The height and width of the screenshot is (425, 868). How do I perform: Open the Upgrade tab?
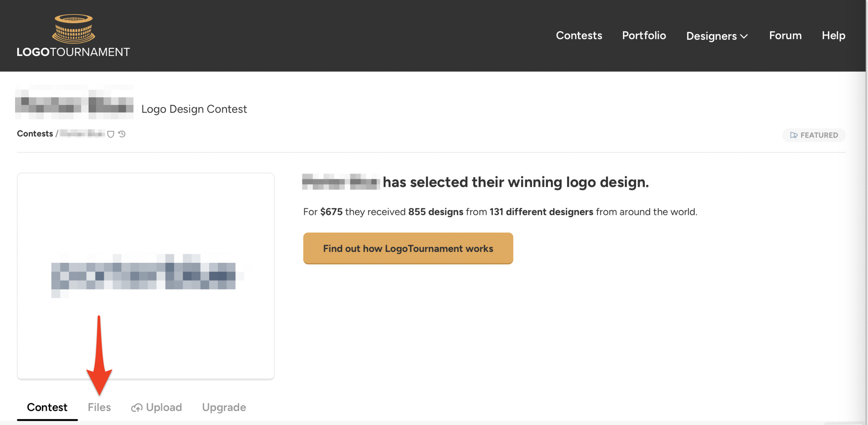(224, 407)
